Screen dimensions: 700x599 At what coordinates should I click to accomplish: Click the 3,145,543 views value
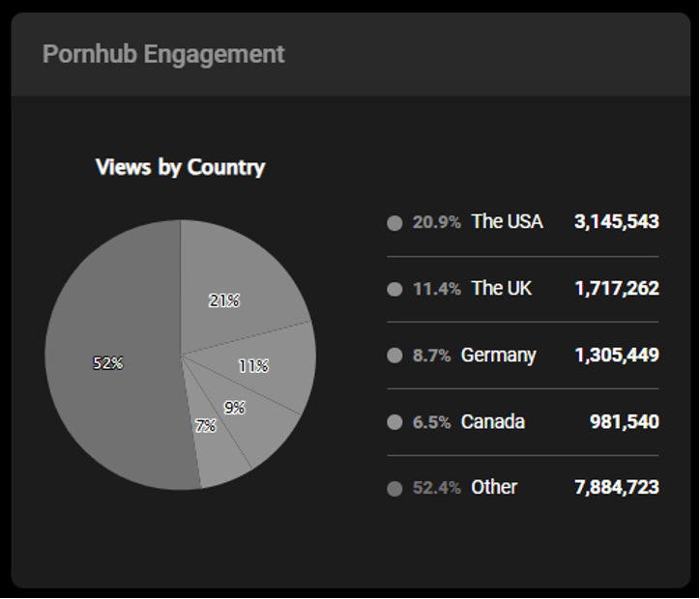pos(616,221)
